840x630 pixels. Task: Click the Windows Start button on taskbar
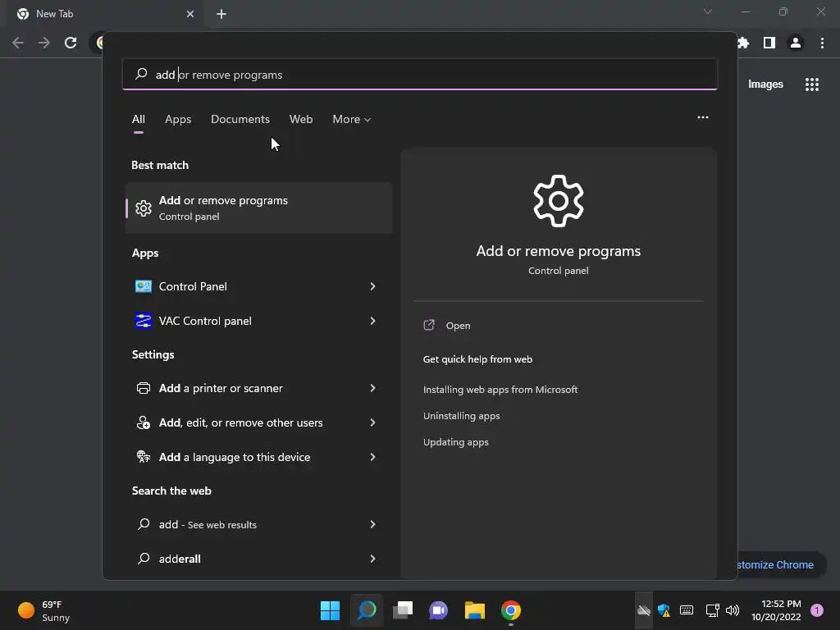330,610
